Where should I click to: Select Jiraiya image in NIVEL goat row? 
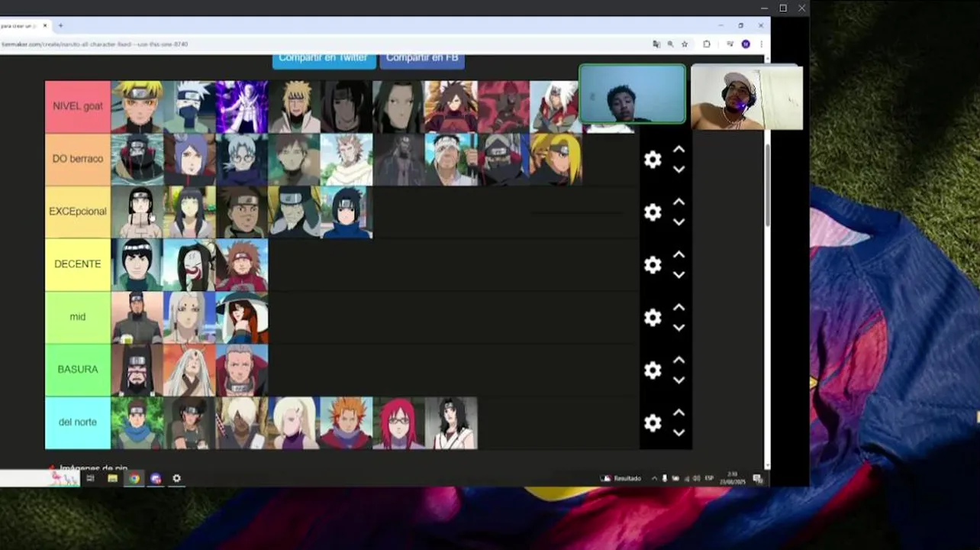pos(556,107)
